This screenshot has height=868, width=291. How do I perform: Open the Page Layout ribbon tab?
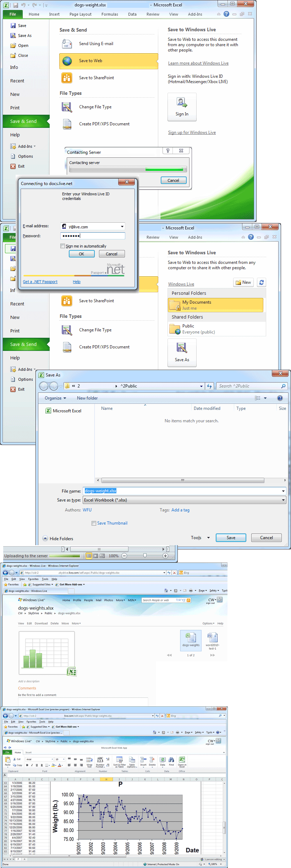coord(81,14)
